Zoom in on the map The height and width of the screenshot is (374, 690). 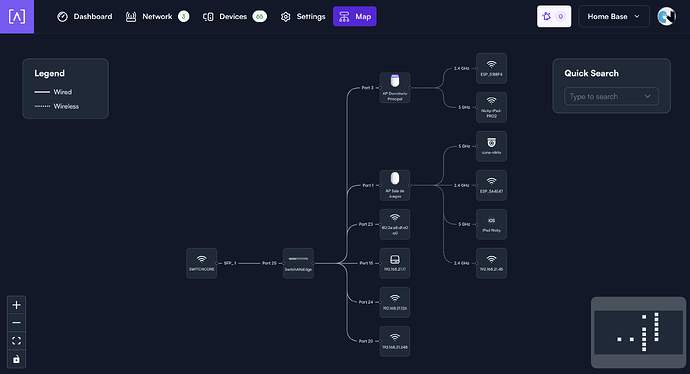click(x=16, y=305)
